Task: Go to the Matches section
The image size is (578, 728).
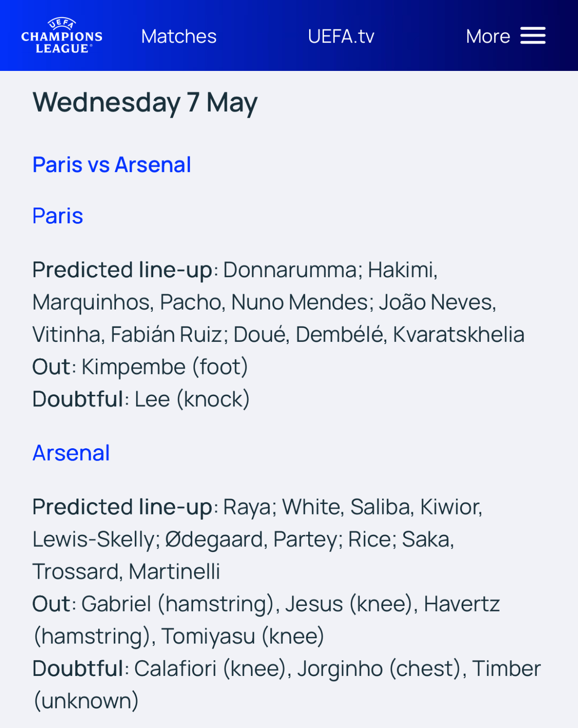Action: pos(179,36)
